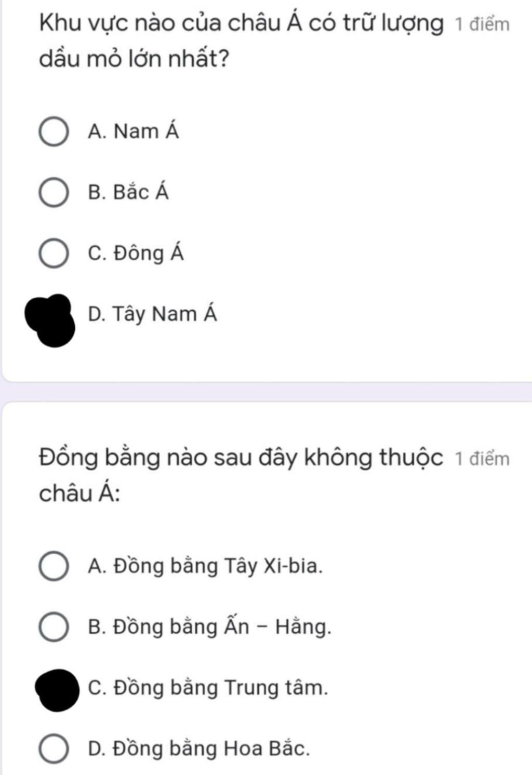Click the text 'B. Đồng bằng Ấn – Hằng.'
532x775 pixels.
(210, 626)
